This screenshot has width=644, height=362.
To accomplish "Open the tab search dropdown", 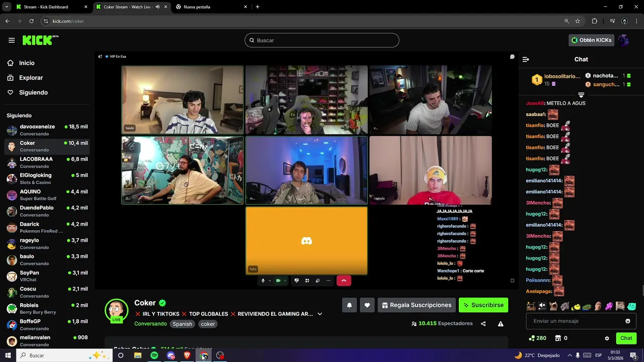I will click(x=7, y=7).
